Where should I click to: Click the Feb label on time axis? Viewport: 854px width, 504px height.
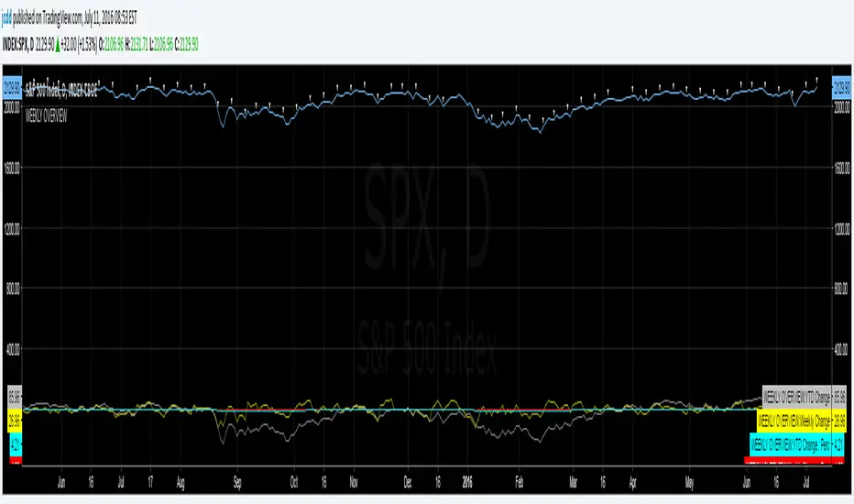519,483
